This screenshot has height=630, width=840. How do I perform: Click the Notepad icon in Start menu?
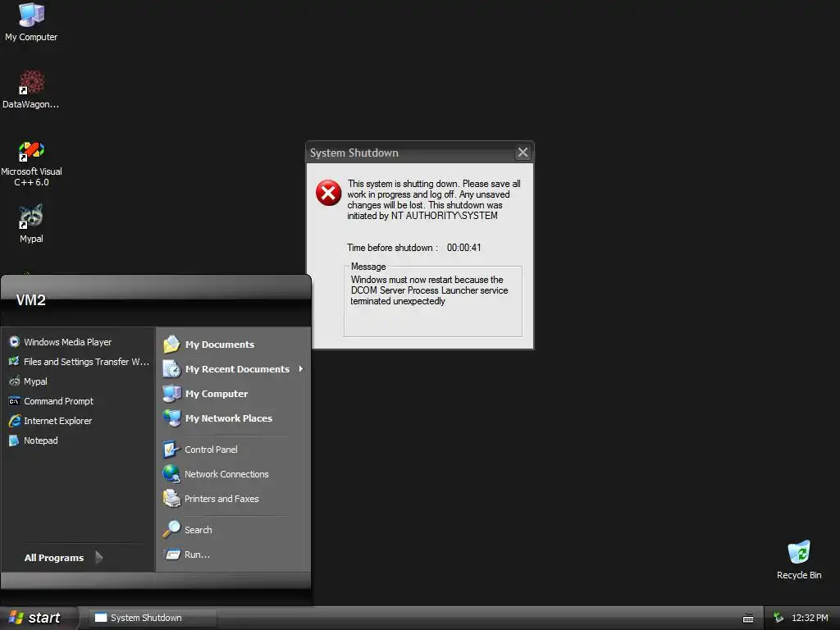[15, 441]
